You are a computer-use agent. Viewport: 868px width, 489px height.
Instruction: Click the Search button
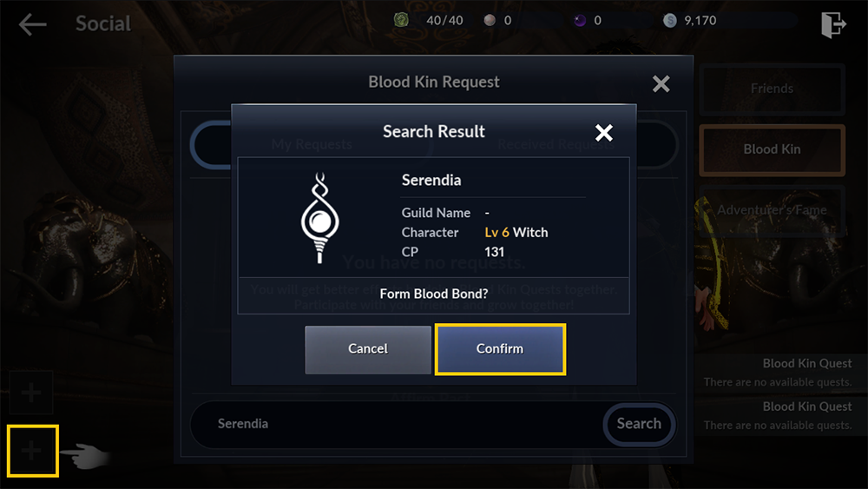pyautogui.click(x=639, y=424)
